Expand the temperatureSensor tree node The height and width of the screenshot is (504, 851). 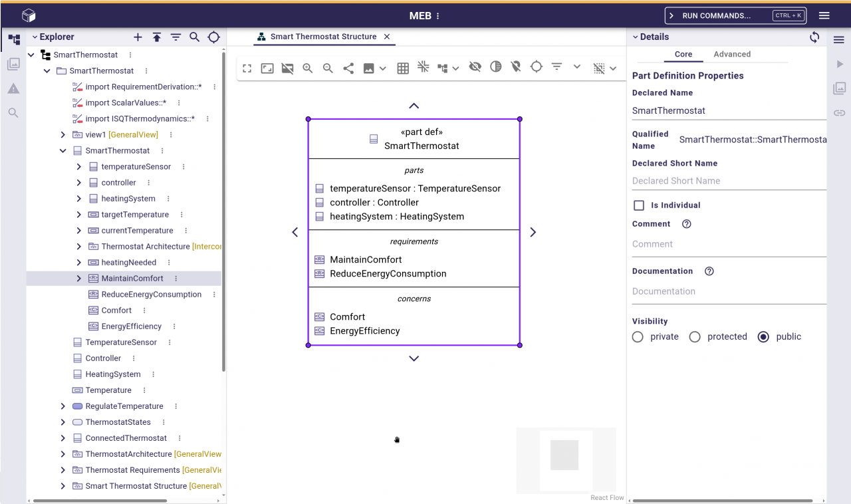pos(78,167)
